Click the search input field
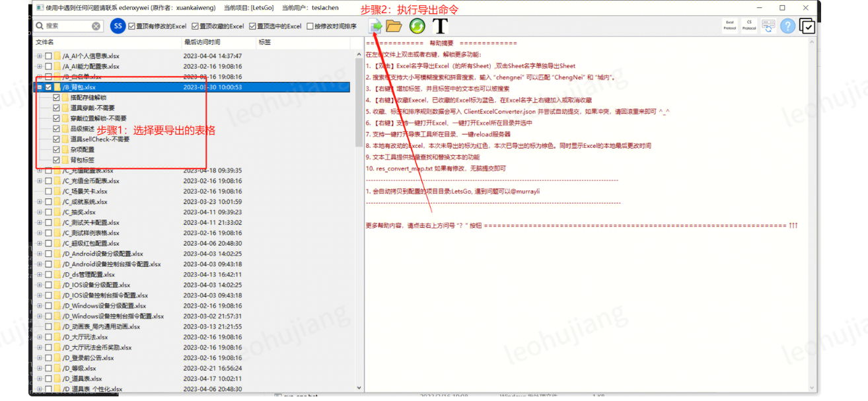The width and height of the screenshot is (868, 401). pyautogui.click(x=67, y=26)
